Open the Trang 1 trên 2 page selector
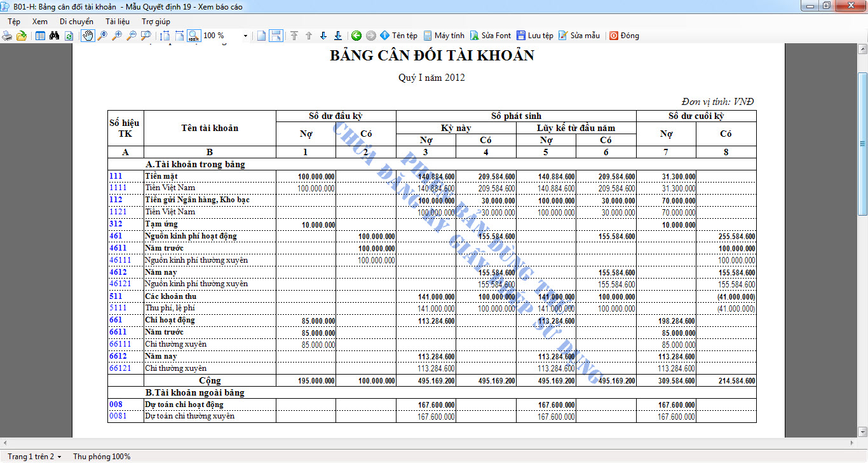 [34, 457]
